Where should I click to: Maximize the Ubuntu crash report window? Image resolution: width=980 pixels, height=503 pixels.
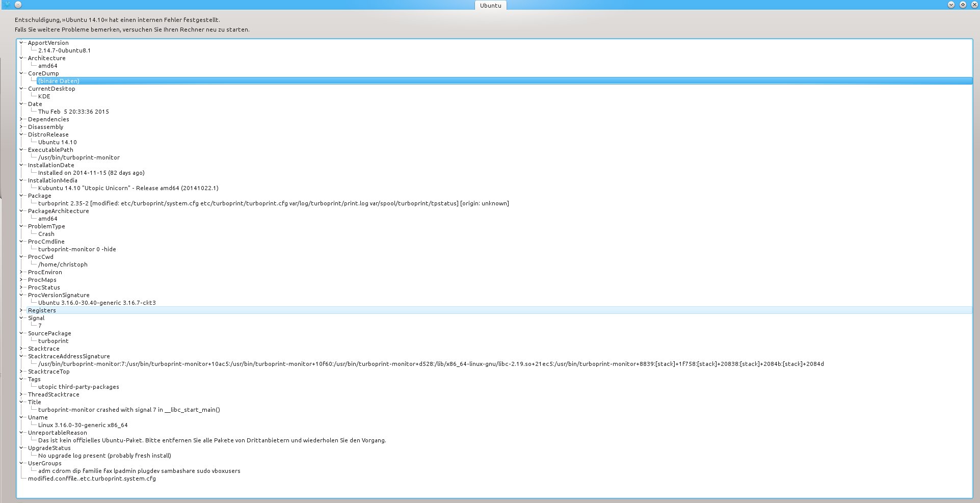click(x=963, y=5)
